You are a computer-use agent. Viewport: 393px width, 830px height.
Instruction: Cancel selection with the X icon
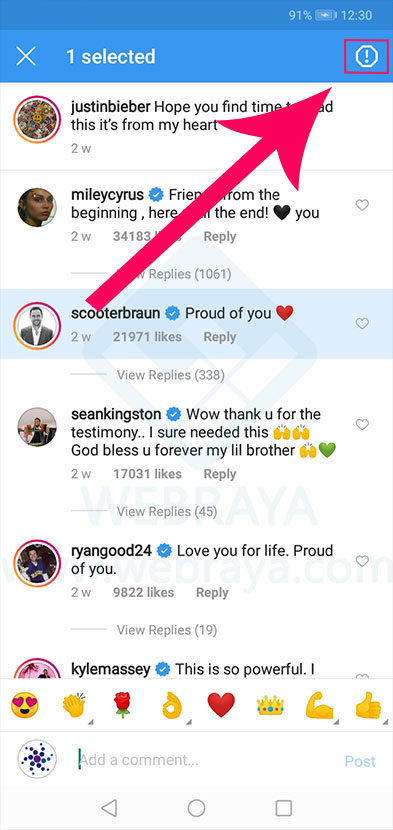(x=25, y=56)
